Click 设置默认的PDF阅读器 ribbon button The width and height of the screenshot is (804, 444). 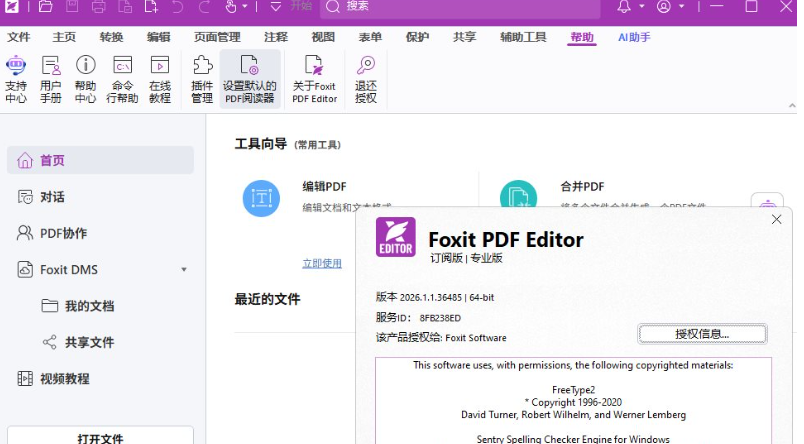tap(250, 79)
